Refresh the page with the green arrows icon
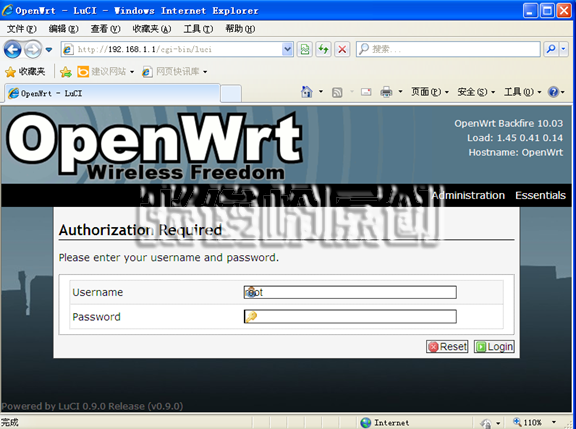This screenshot has width=576, height=429. coord(323,49)
